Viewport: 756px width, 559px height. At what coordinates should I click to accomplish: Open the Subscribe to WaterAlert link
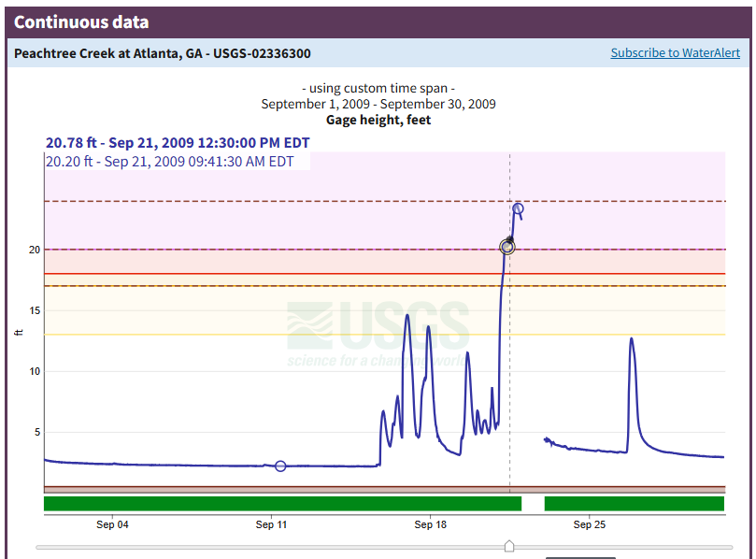point(675,52)
